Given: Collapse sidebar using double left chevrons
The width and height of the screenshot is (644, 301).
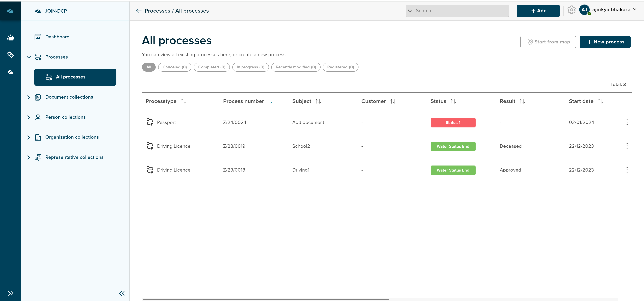Looking at the screenshot, I should pyautogui.click(x=122, y=293).
